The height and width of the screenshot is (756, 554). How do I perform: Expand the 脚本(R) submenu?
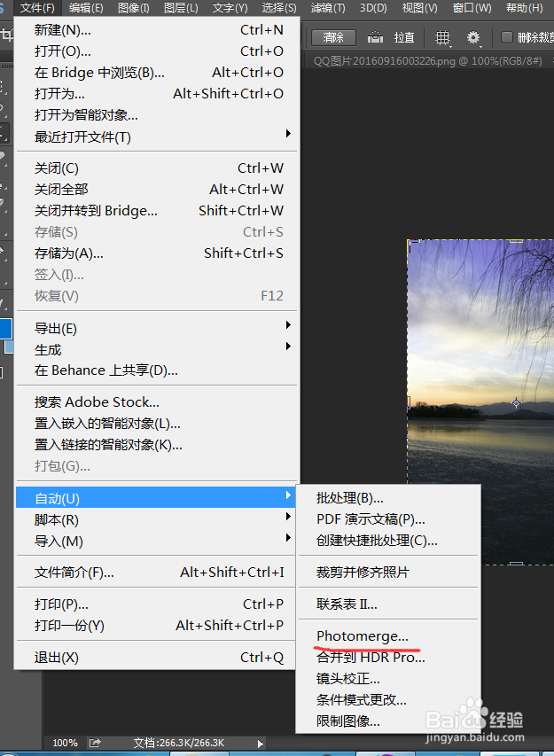[x=158, y=519]
